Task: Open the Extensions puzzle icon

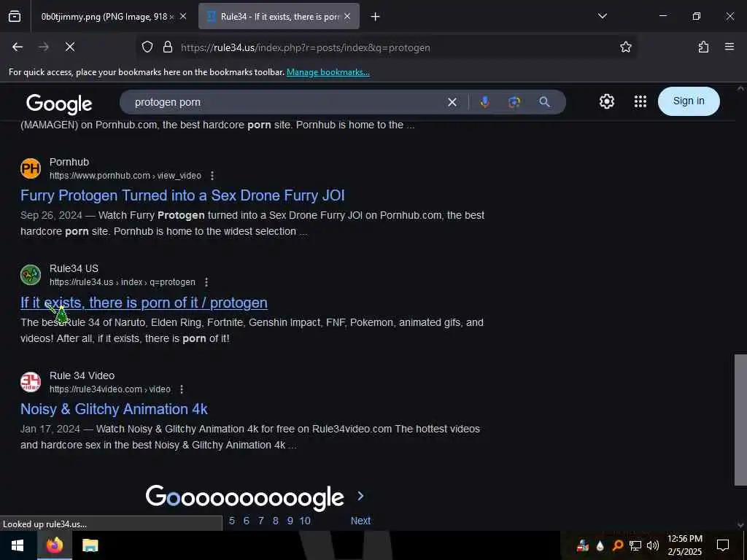Action: [703, 47]
